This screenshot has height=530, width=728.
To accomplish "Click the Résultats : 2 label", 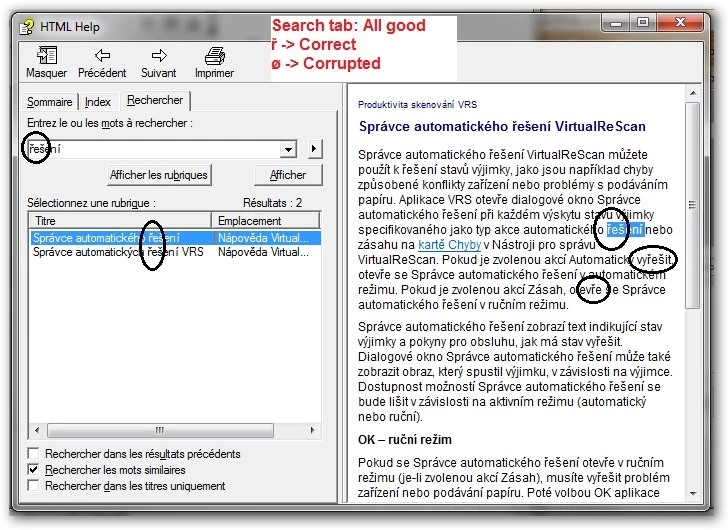I will pyautogui.click(x=273, y=203).
